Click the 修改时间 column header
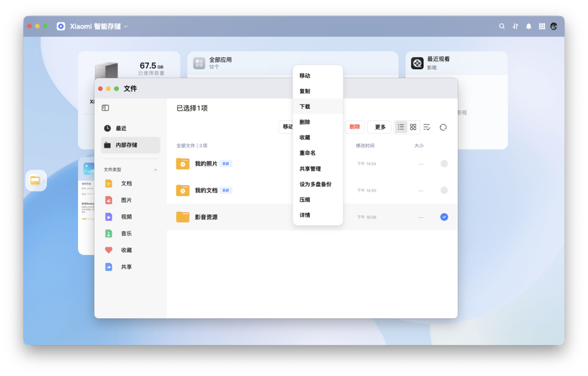Image resolution: width=588 pixels, height=376 pixels. click(365, 145)
